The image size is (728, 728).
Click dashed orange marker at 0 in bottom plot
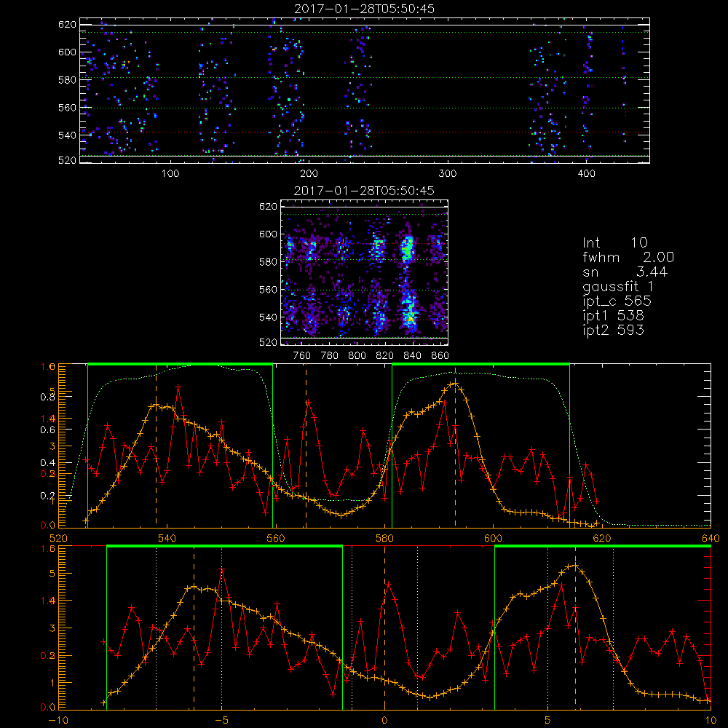pos(384,628)
